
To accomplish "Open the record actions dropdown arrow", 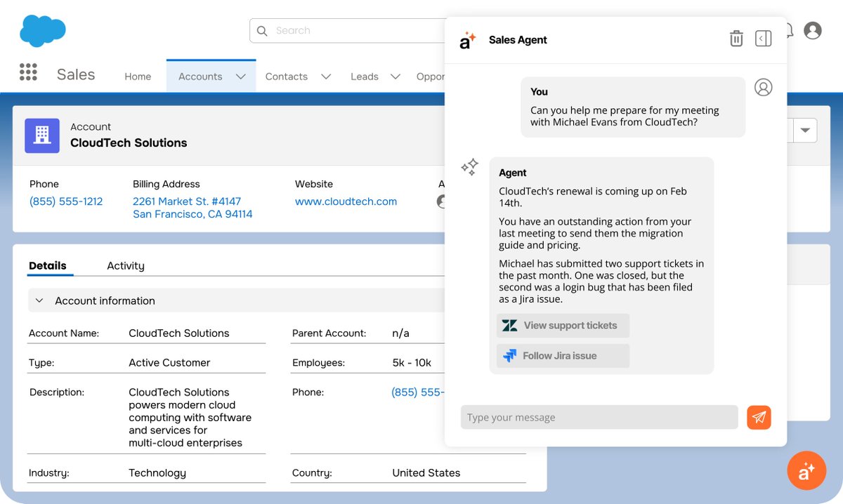I will click(x=805, y=131).
